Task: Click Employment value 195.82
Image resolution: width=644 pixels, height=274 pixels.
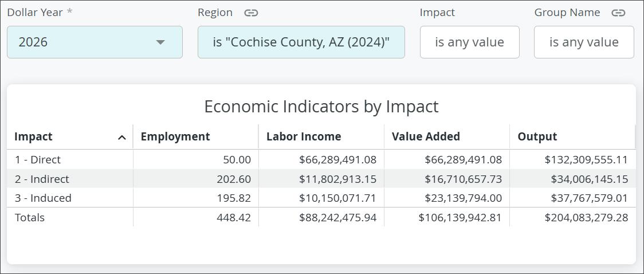Action: pyautogui.click(x=234, y=198)
